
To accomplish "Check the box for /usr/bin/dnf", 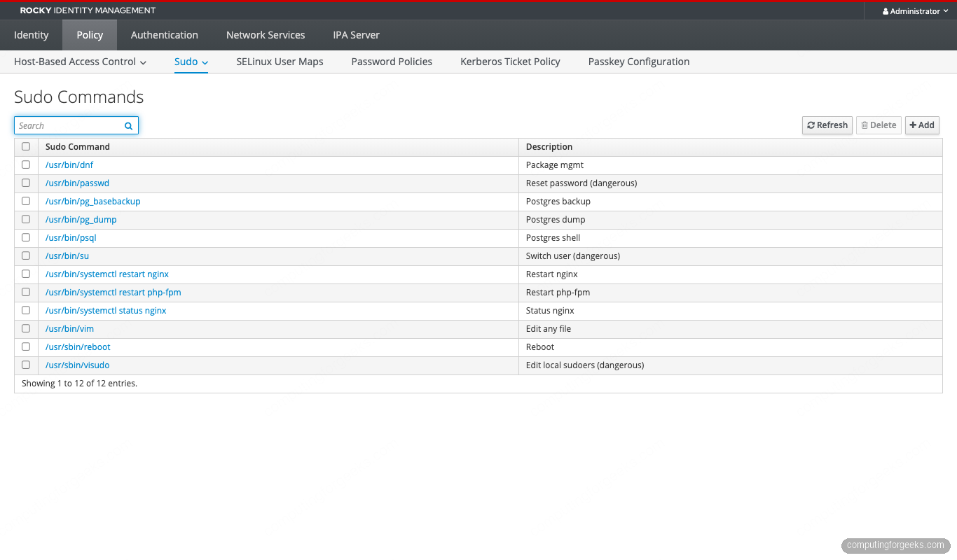I will click(26, 164).
